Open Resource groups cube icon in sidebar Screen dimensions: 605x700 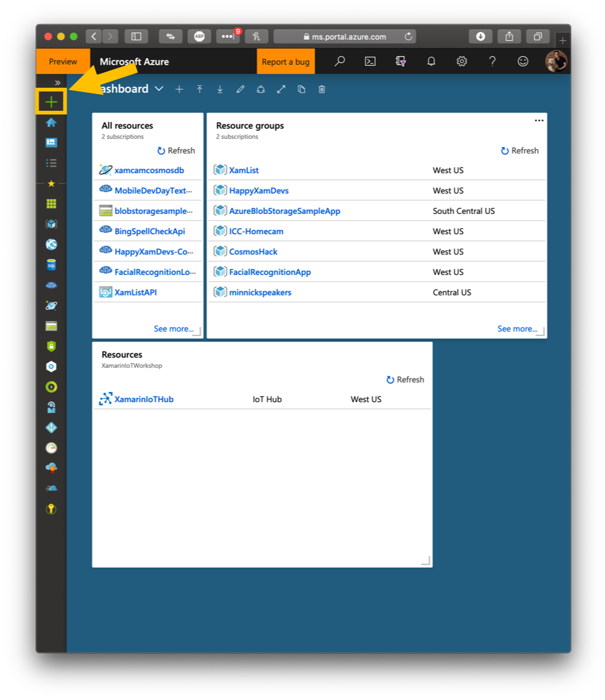pyautogui.click(x=51, y=224)
